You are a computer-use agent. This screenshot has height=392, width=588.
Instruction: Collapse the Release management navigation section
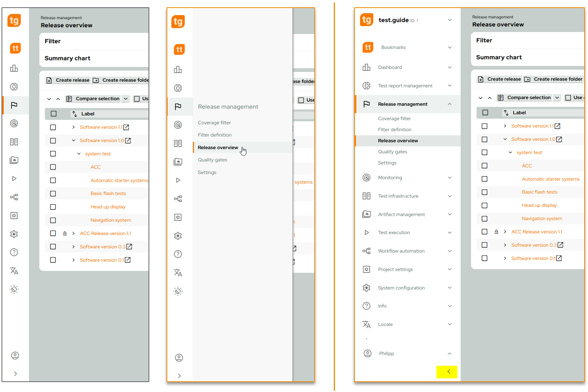pyautogui.click(x=450, y=104)
